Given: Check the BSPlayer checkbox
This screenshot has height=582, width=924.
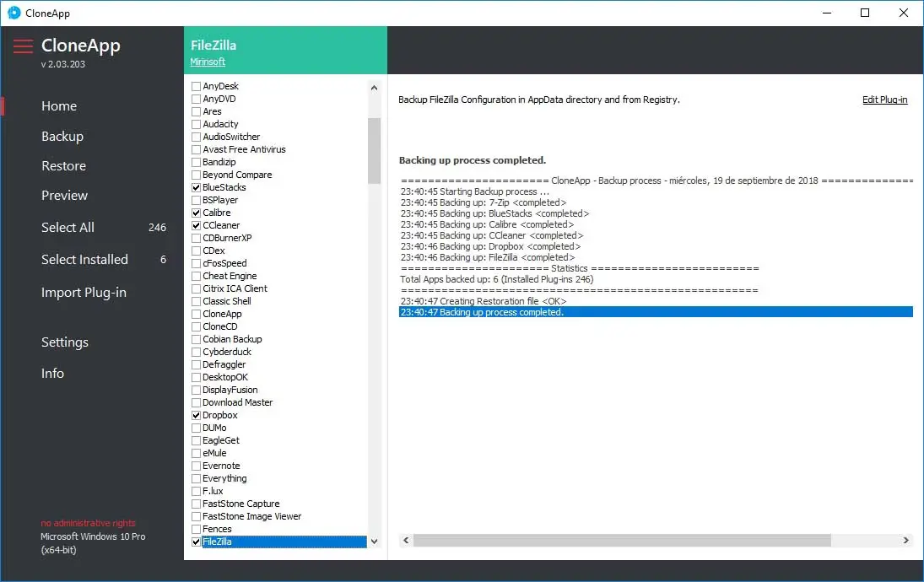Looking at the screenshot, I should pos(197,200).
